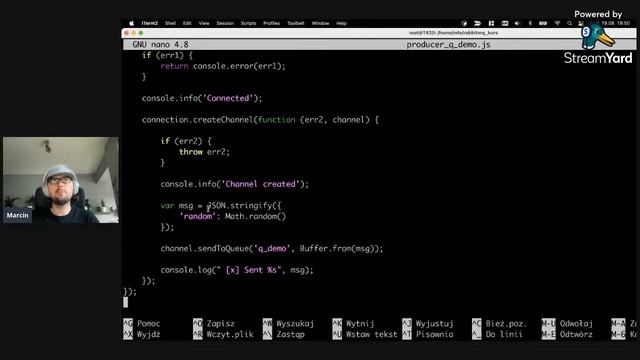Open the Edit menu

click(x=187, y=23)
